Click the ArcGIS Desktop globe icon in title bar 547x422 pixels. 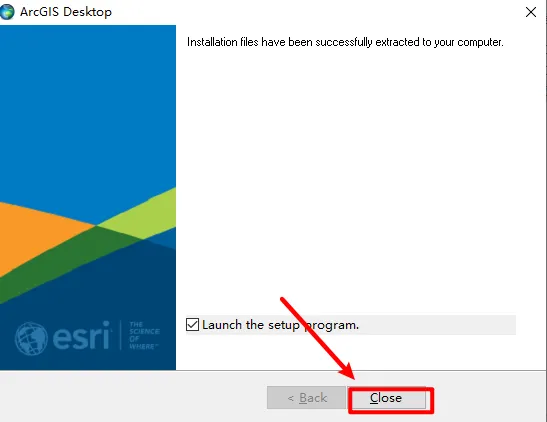pyautogui.click(x=7, y=12)
